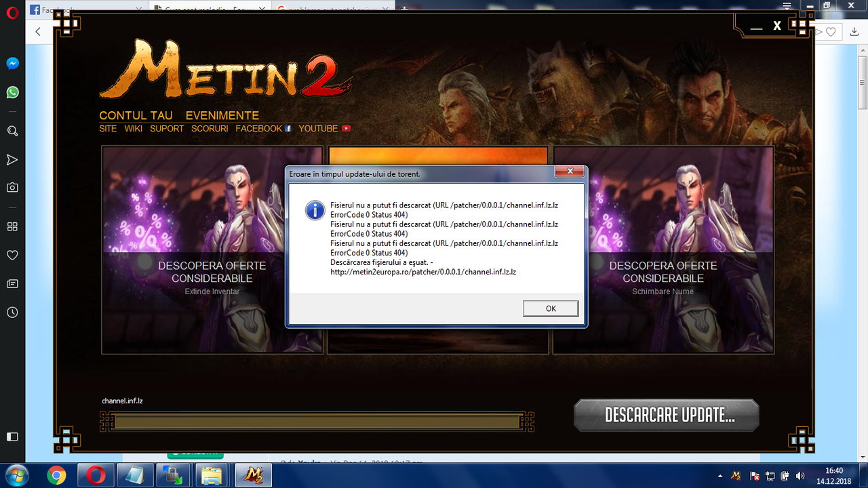Close the Metin2 launcher with X

coord(777,26)
